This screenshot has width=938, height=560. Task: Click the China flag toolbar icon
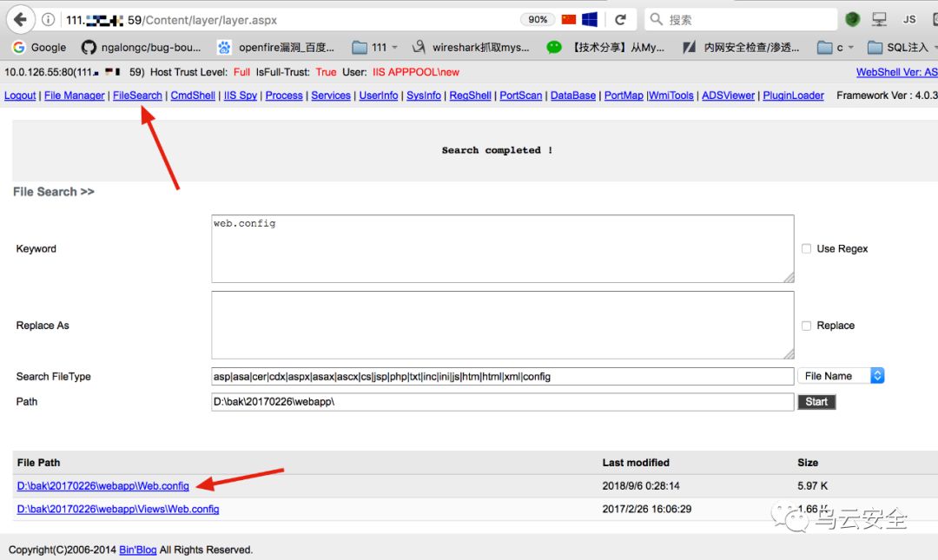tap(569, 20)
